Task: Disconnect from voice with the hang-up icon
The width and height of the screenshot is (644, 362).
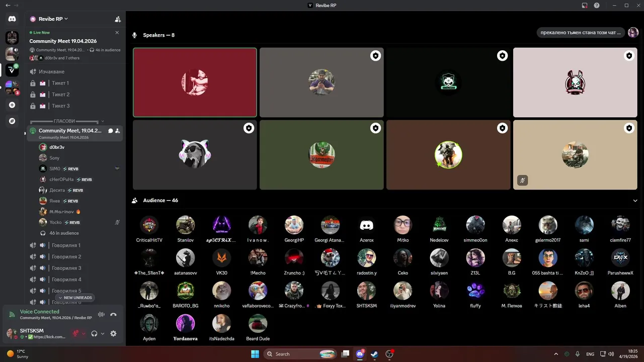Action: [114, 315]
